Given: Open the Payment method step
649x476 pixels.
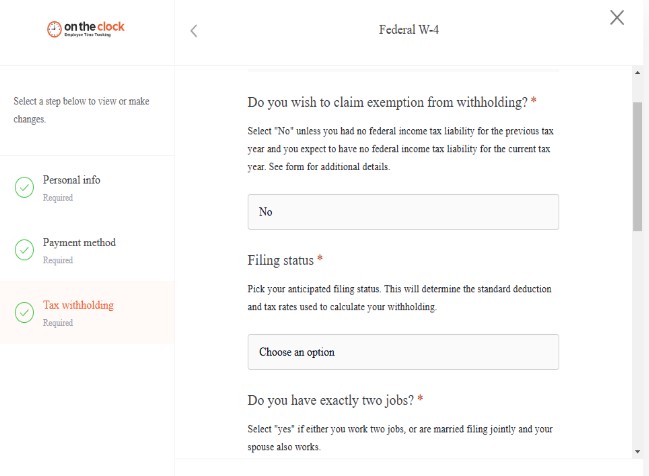Looking at the screenshot, I should 79,243.
